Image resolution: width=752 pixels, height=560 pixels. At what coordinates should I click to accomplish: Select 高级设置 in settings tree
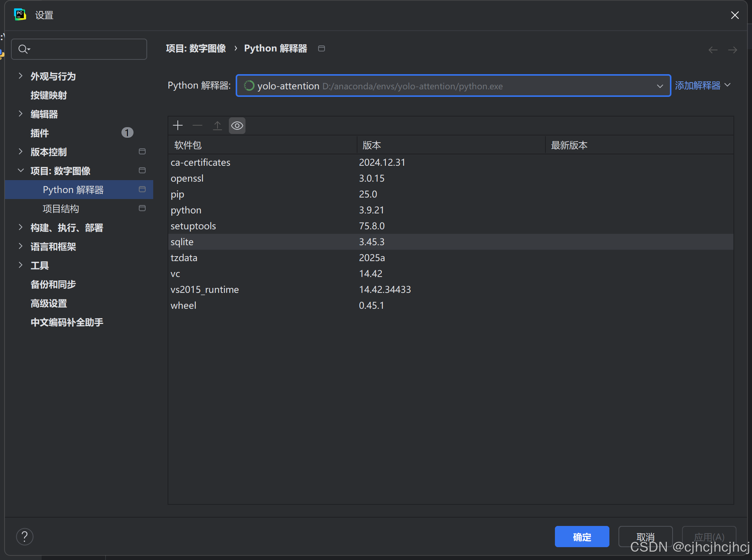49,303
